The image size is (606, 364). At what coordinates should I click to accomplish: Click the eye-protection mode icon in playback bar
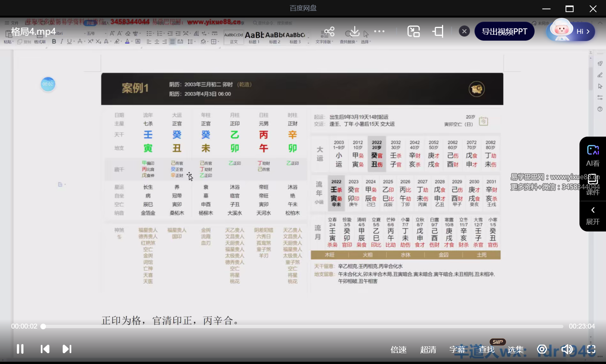pyautogui.click(x=542, y=349)
